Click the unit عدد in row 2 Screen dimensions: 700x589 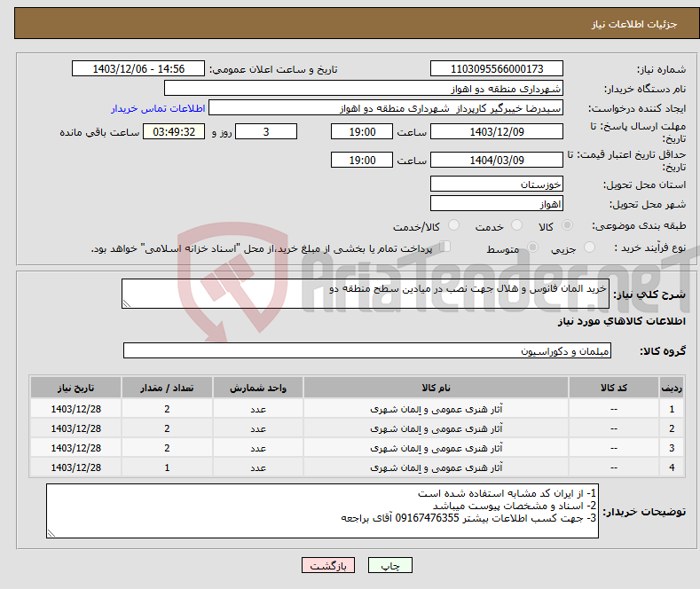pos(258,428)
